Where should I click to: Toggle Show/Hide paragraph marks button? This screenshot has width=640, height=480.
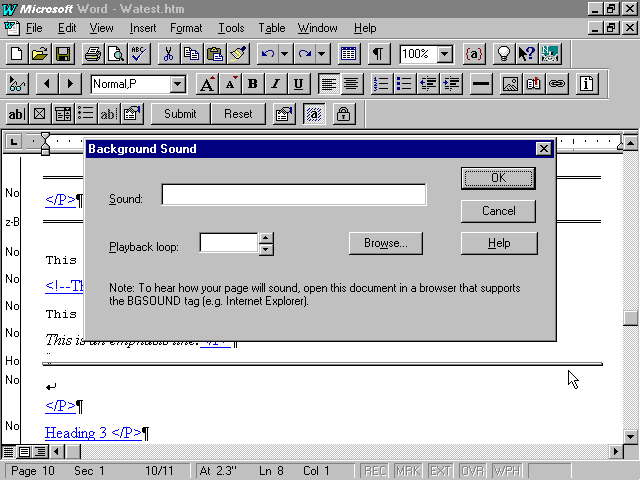[378, 54]
